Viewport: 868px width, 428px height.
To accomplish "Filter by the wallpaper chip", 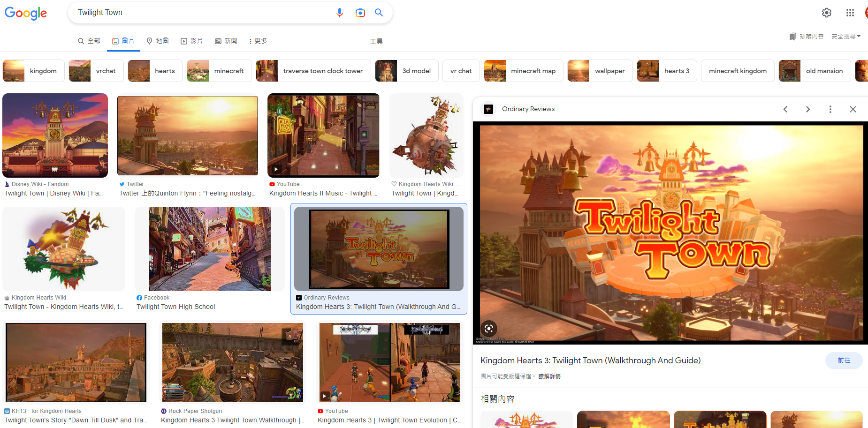I will click(x=600, y=71).
